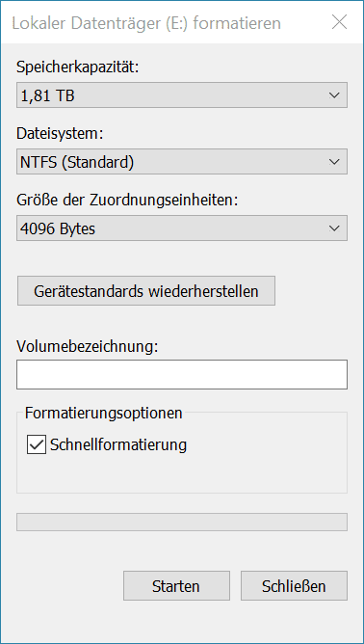Click the Speicherkapazität label
This screenshot has width=364, height=644.
click(78, 67)
